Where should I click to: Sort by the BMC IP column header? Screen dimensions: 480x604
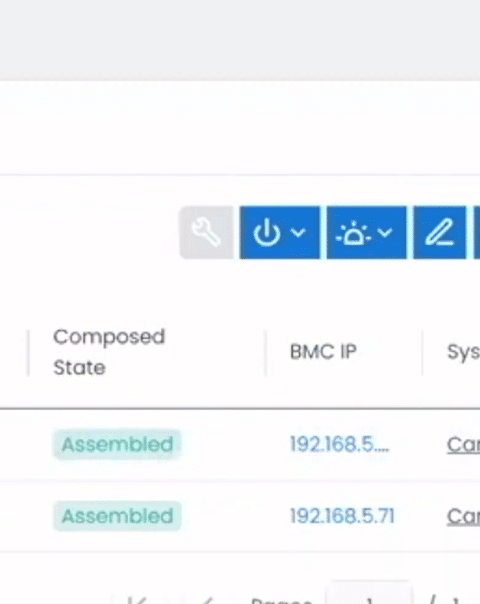(323, 352)
